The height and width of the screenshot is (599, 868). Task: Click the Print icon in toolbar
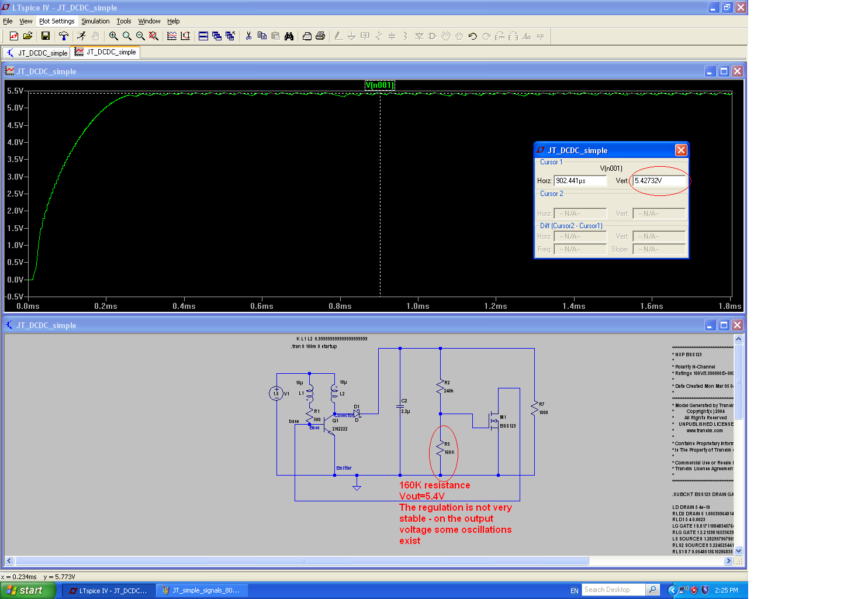point(320,36)
